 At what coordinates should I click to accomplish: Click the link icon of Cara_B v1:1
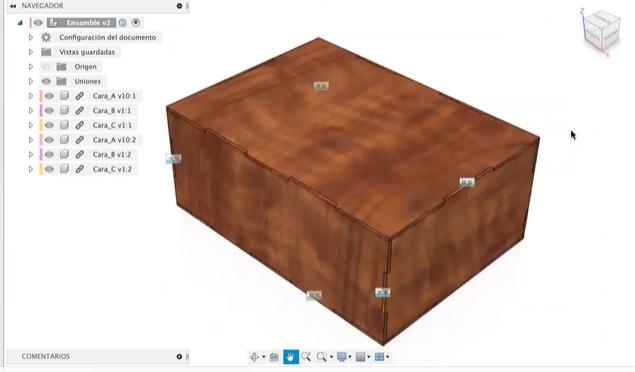80,111
